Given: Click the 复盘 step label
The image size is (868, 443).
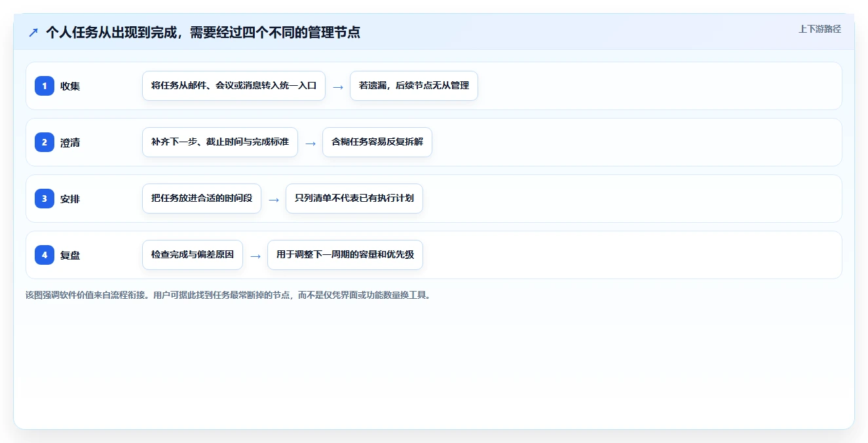Looking at the screenshot, I should pos(70,255).
